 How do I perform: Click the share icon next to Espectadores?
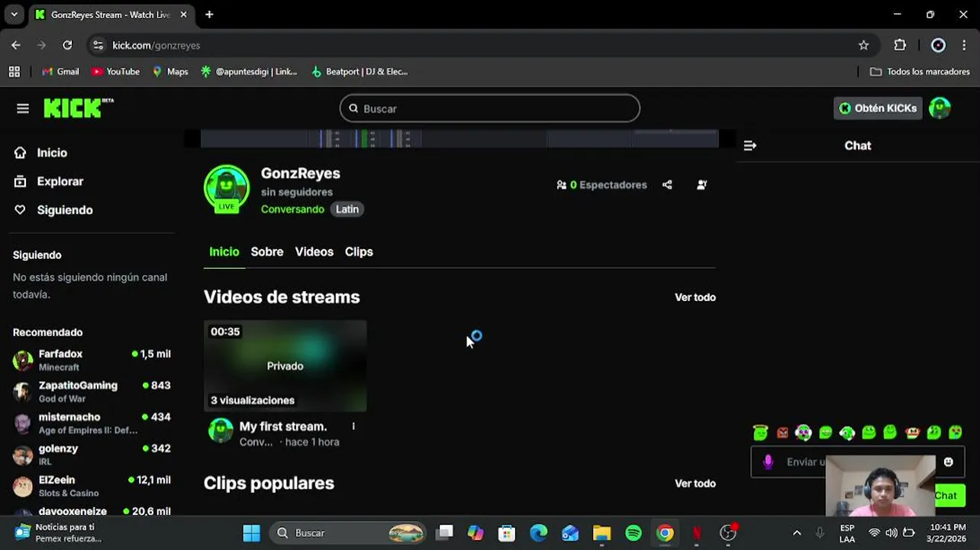pos(667,185)
